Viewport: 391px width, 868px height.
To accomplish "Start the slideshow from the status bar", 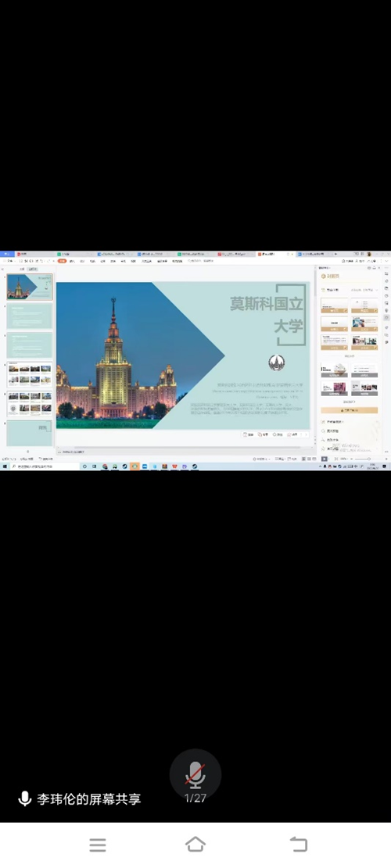I will tap(324, 459).
